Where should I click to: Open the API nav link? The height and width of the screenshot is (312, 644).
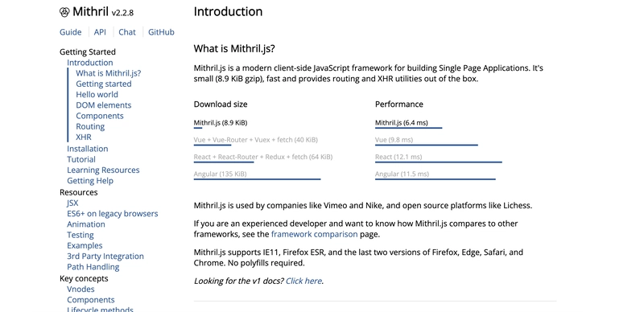[x=100, y=32]
